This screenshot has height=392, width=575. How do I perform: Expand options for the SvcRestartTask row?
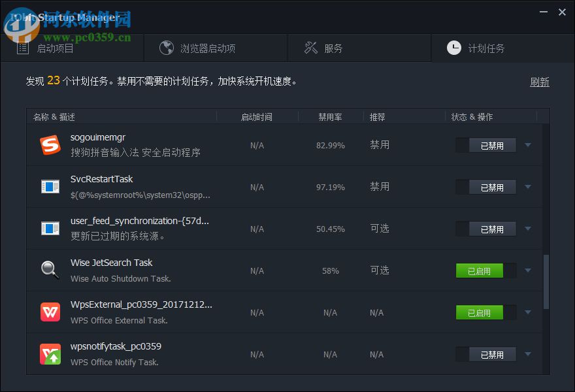coord(527,187)
